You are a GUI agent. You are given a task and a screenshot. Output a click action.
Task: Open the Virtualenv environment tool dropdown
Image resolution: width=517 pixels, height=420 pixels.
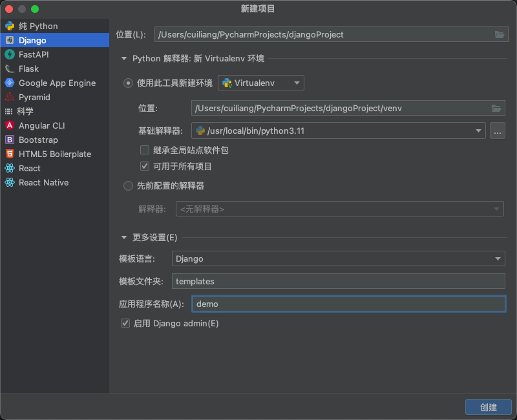(261, 83)
